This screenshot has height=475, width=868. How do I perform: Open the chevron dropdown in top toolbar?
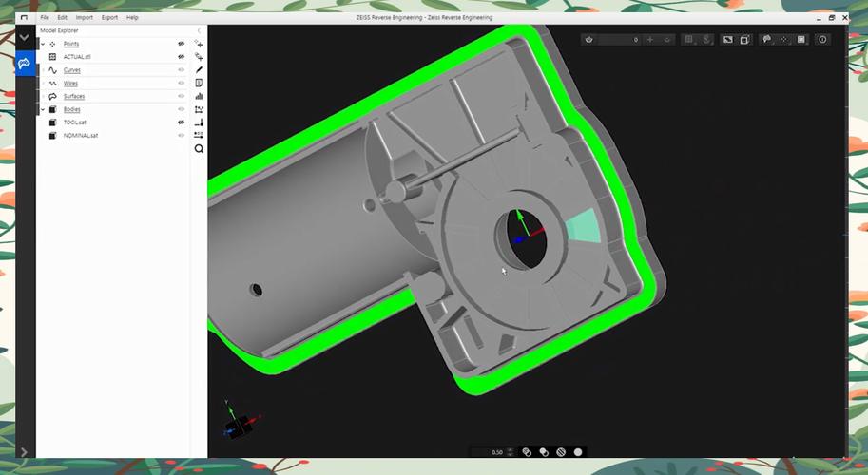667,40
